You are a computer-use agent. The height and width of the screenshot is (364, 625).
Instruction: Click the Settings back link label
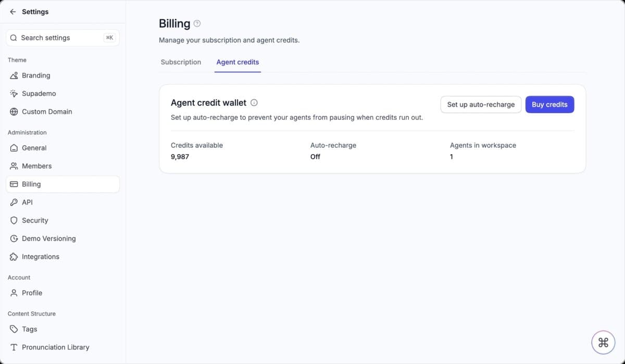35,11
